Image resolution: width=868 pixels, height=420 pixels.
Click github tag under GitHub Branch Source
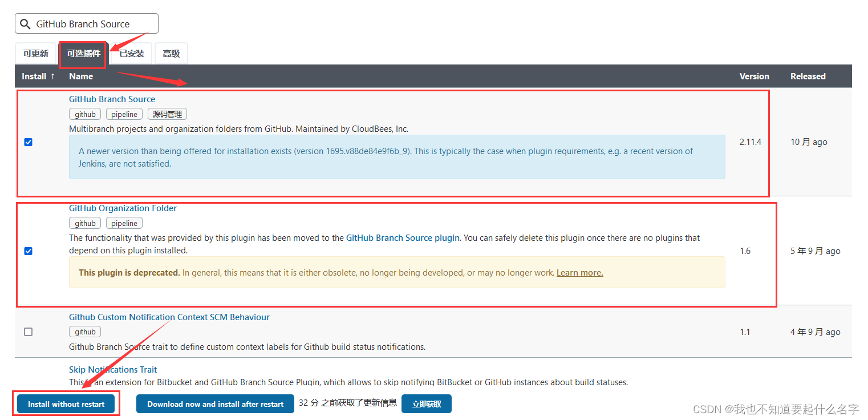tap(85, 114)
